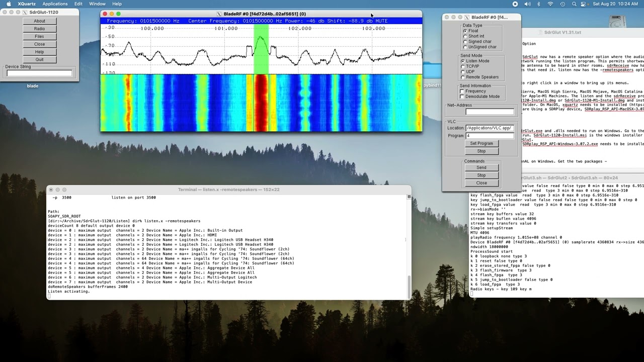
Task: Click the Help button in SdrGlut-1120 window
Action: pyautogui.click(x=40, y=52)
